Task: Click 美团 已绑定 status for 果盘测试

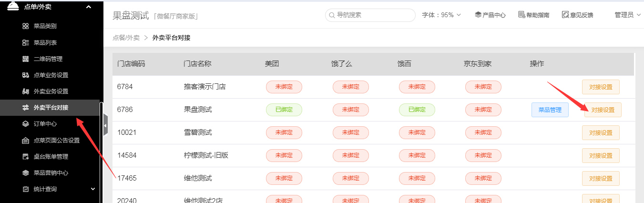Action: [x=284, y=110]
